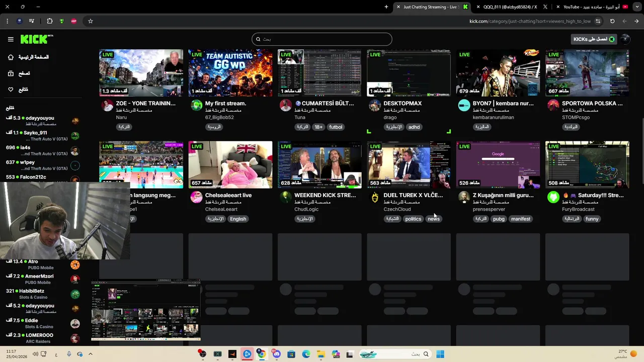Click the address bar URL kick.com
This screenshot has width=644, height=362.
pyautogui.click(x=530, y=21)
